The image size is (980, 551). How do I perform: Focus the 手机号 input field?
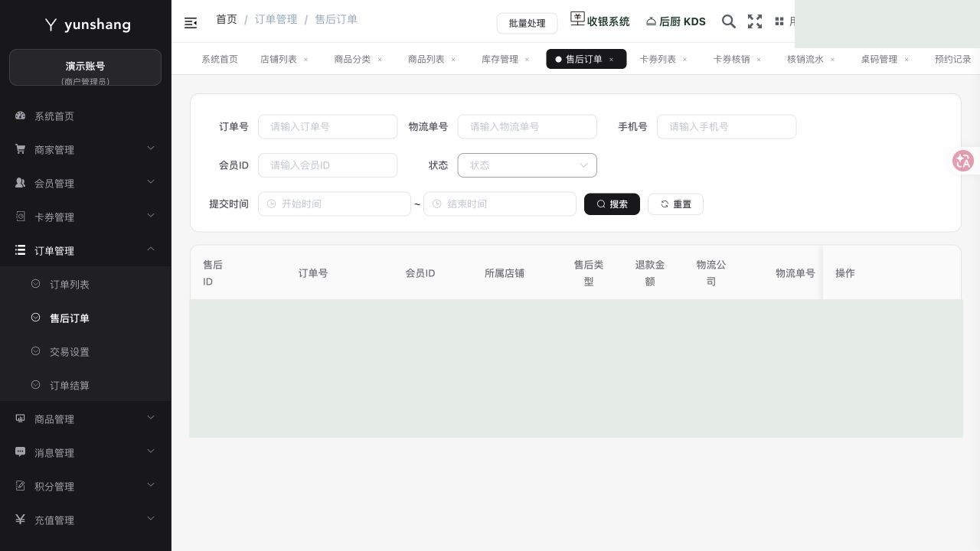click(x=727, y=126)
